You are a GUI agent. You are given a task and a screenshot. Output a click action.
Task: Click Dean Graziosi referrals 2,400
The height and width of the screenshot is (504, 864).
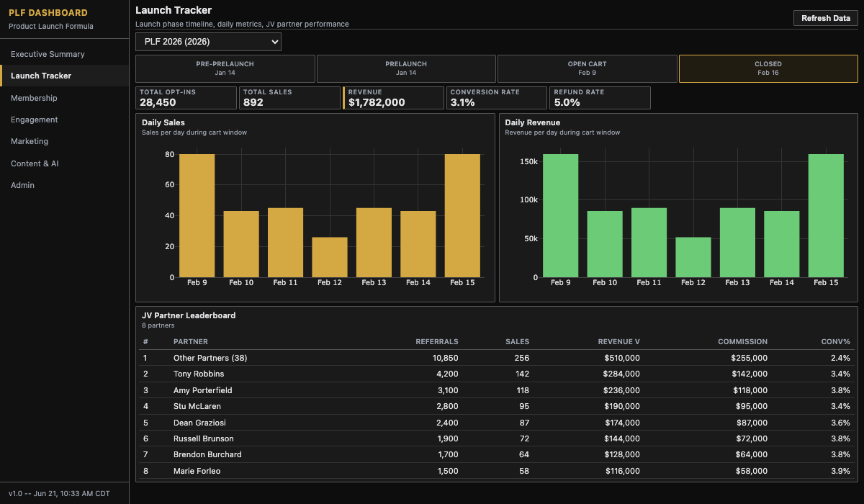(447, 423)
